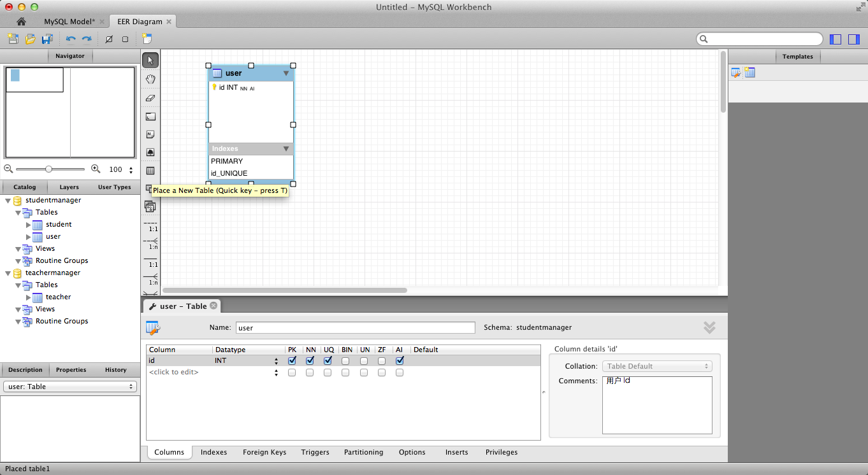Expand the teacher table node
Viewport: 868px width, 475px height.
pos(28,297)
